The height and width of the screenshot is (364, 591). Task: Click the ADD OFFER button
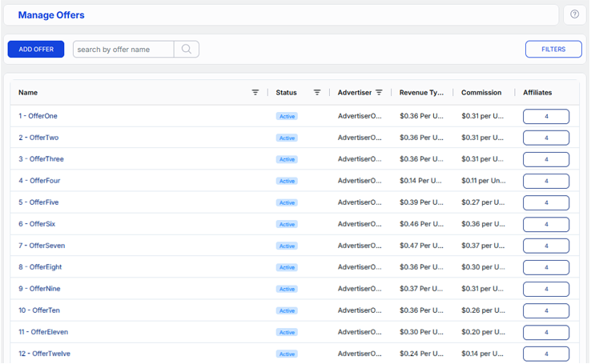point(36,50)
